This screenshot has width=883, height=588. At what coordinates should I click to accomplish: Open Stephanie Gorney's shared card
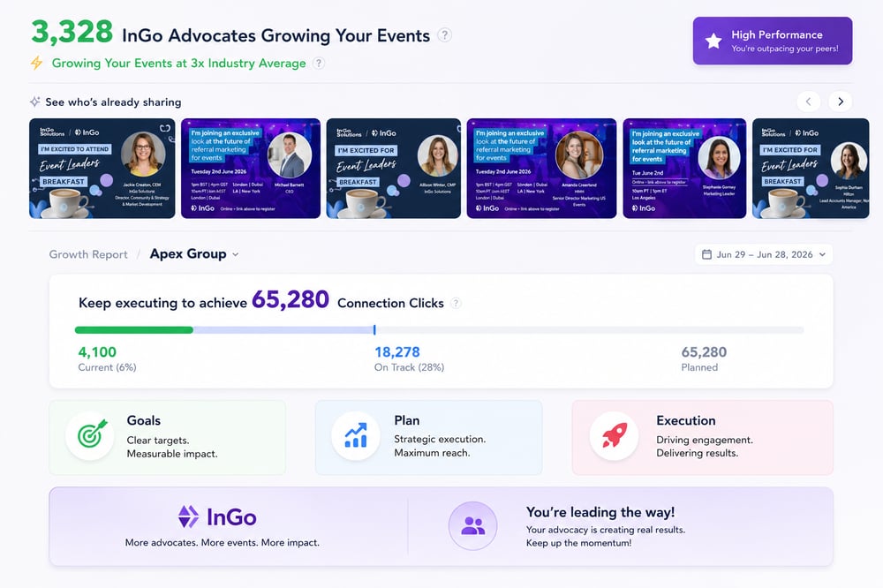(685, 169)
